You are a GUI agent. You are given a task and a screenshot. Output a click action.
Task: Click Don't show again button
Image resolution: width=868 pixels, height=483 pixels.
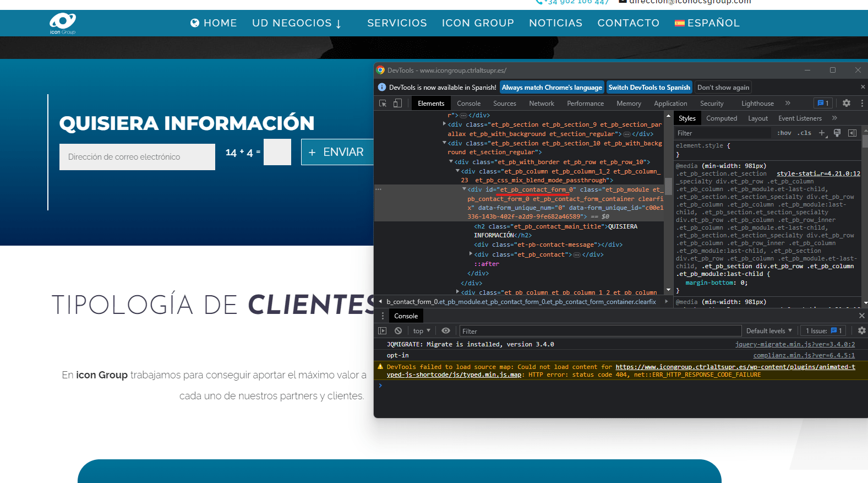click(723, 87)
